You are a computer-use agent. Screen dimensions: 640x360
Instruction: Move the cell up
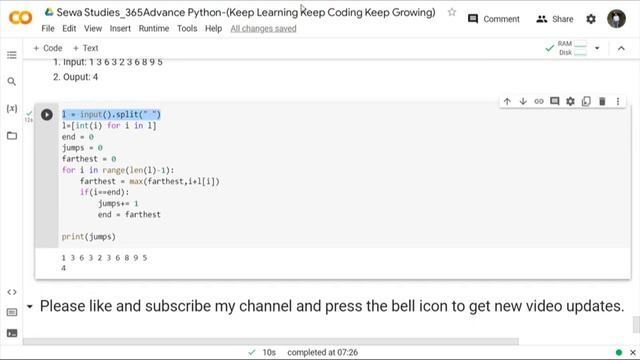(x=507, y=101)
